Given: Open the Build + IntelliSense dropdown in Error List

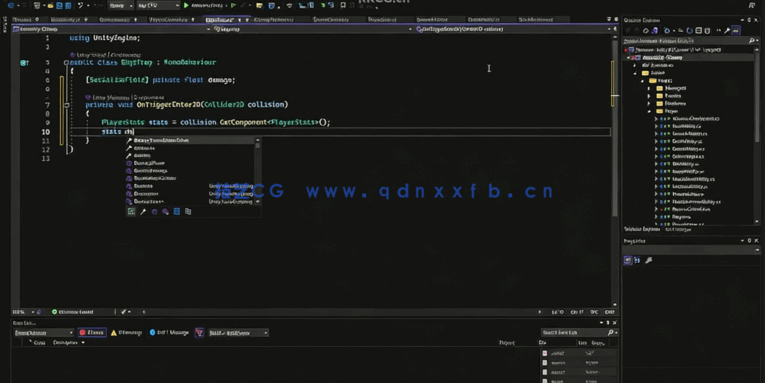Looking at the screenshot, I should (x=238, y=333).
